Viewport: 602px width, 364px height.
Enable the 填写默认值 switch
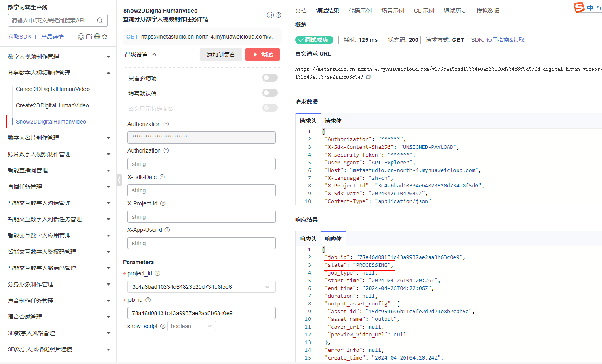269,93
